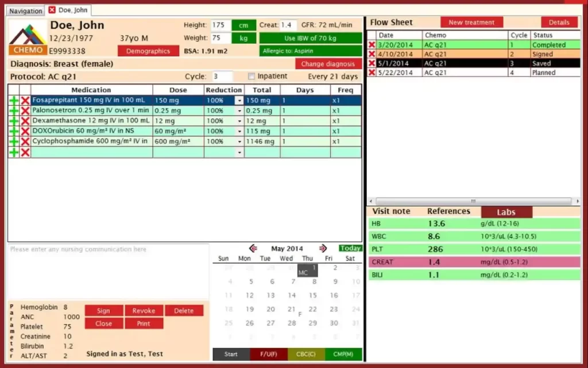Open the Palonosetron reduction dropdown
Viewport: 588px width, 368px height.
point(240,110)
